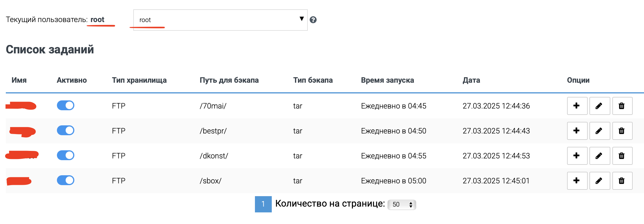The height and width of the screenshot is (224, 644).
Task: Click date 27.03.2025 12:44:43
Action: tap(496, 131)
